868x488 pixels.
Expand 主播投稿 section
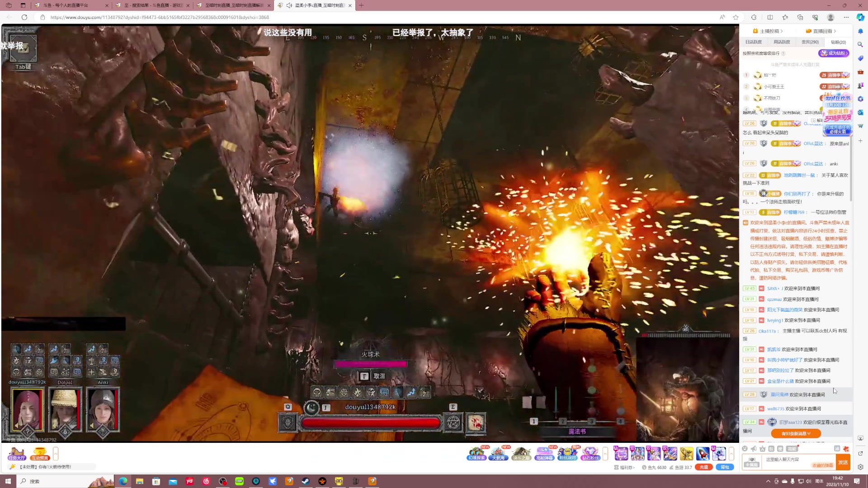[x=768, y=31]
